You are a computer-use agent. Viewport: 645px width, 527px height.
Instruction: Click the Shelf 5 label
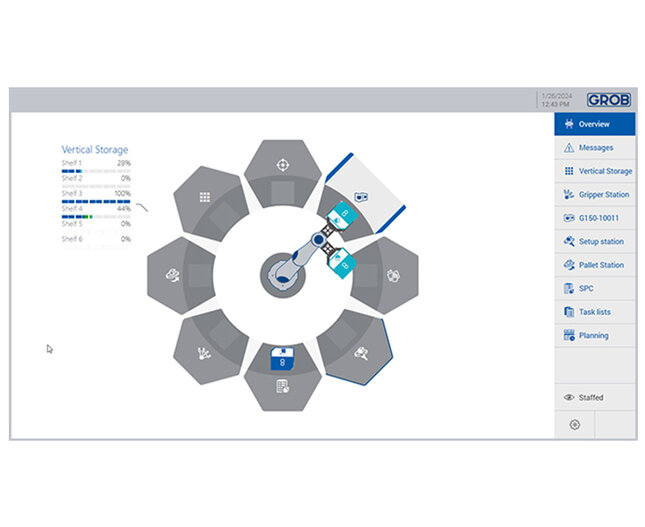click(x=72, y=224)
